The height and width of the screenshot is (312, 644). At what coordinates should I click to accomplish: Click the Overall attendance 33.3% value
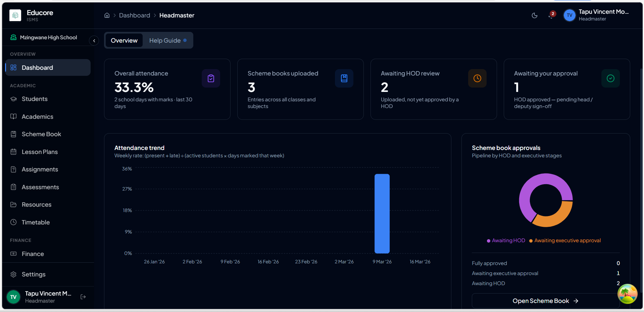click(134, 88)
